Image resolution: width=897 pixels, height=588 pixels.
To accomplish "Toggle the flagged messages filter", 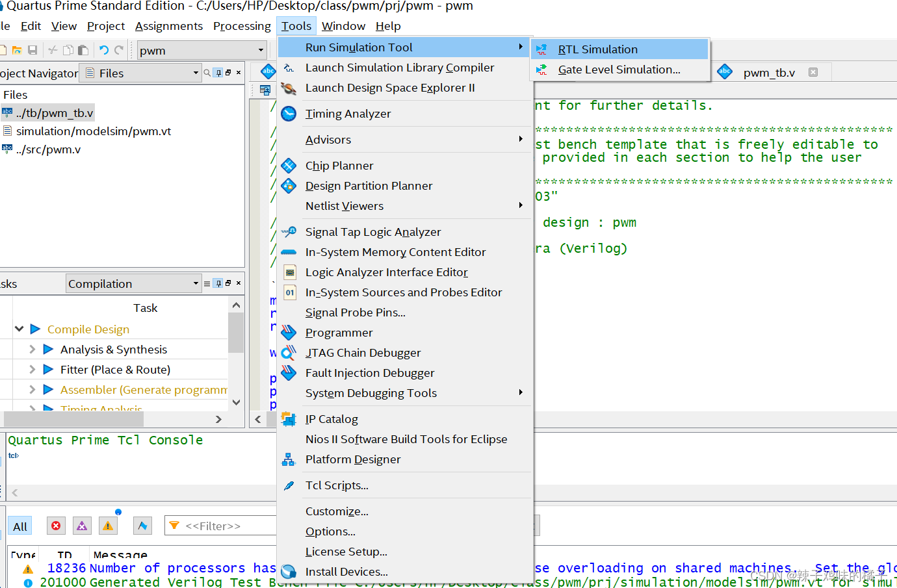I will [142, 526].
